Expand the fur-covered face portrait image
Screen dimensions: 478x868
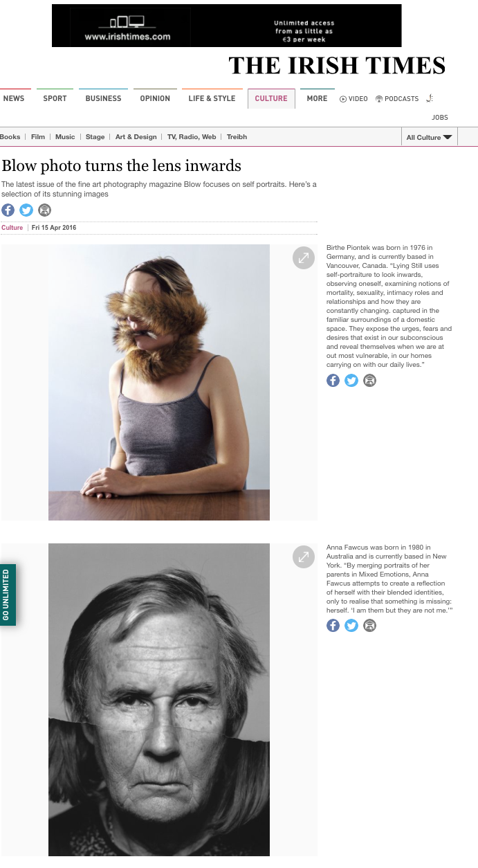pos(303,258)
